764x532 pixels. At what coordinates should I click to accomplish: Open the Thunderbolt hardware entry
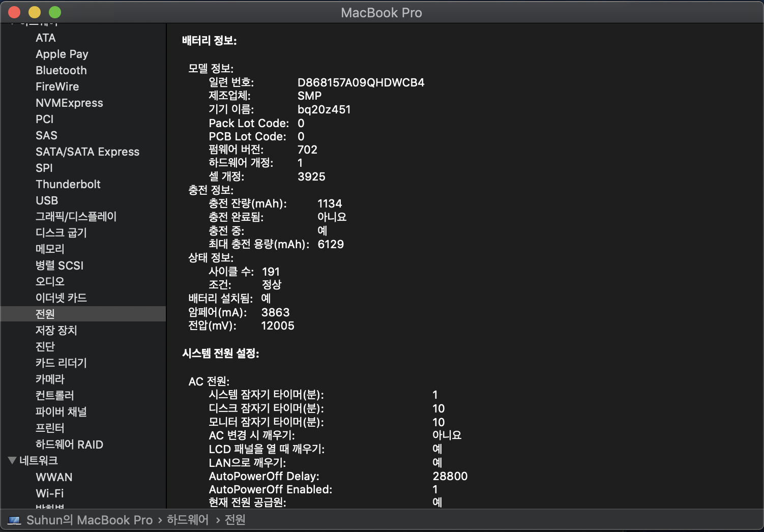[x=68, y=184]
